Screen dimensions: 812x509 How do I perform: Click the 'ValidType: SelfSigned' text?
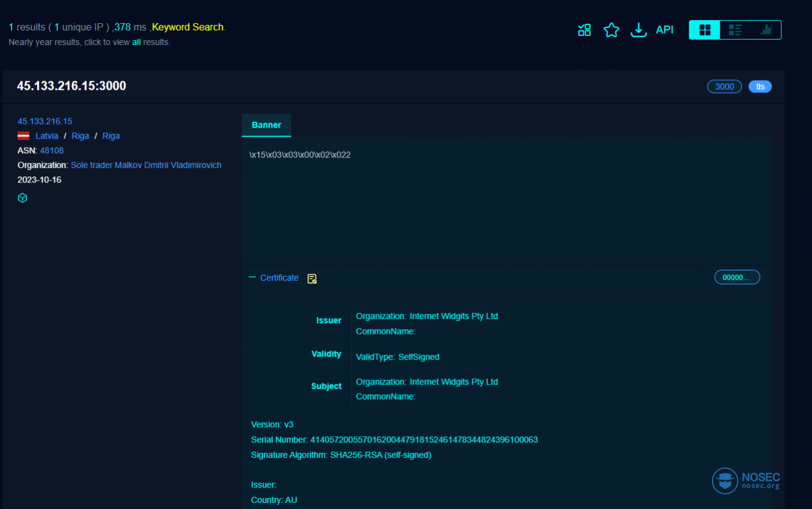[x=397, y=357]
